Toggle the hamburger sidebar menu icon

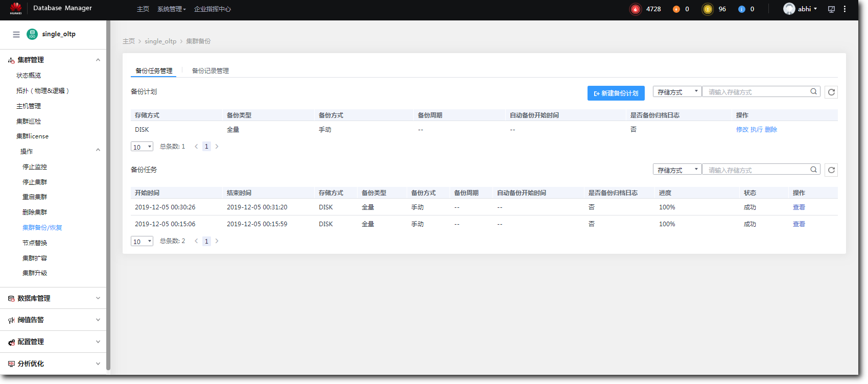pyautogui.click(x=16, y=34)
